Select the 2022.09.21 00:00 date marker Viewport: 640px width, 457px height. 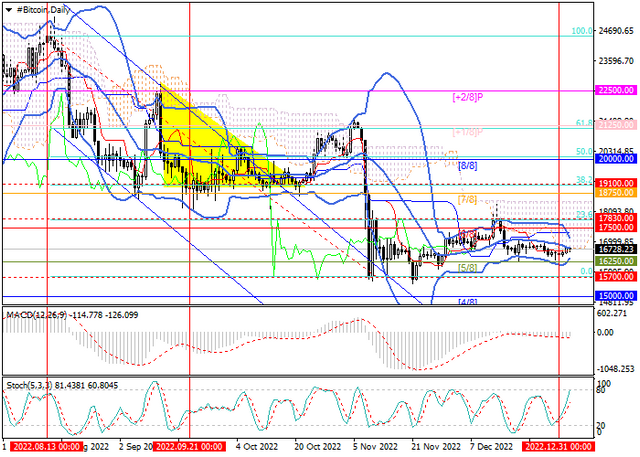189,446
